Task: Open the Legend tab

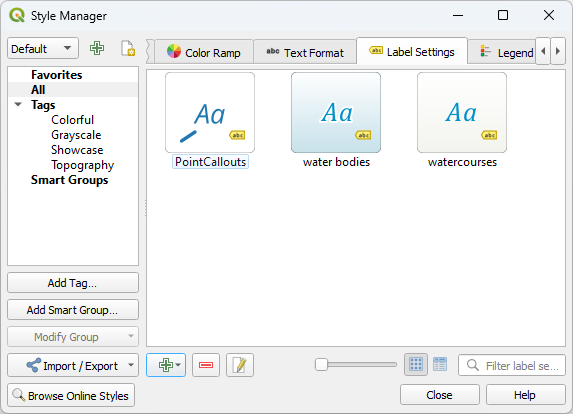Action: (502, 53)
